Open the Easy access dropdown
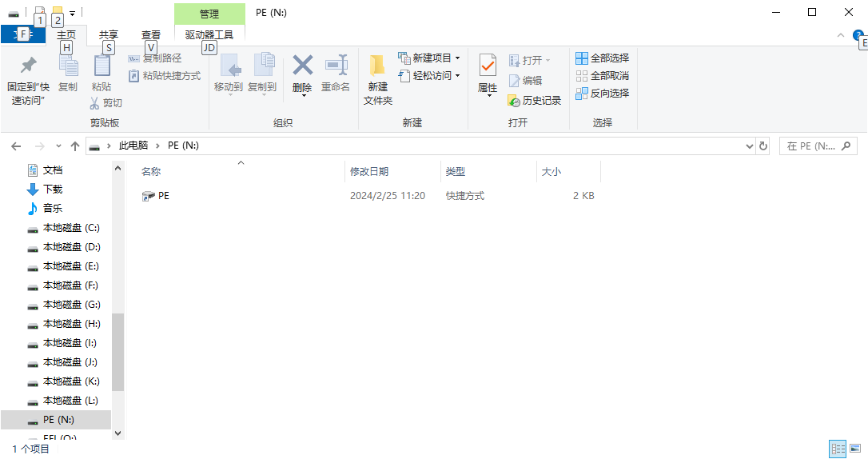The image size is (868, 459). [x=429, y=76]
